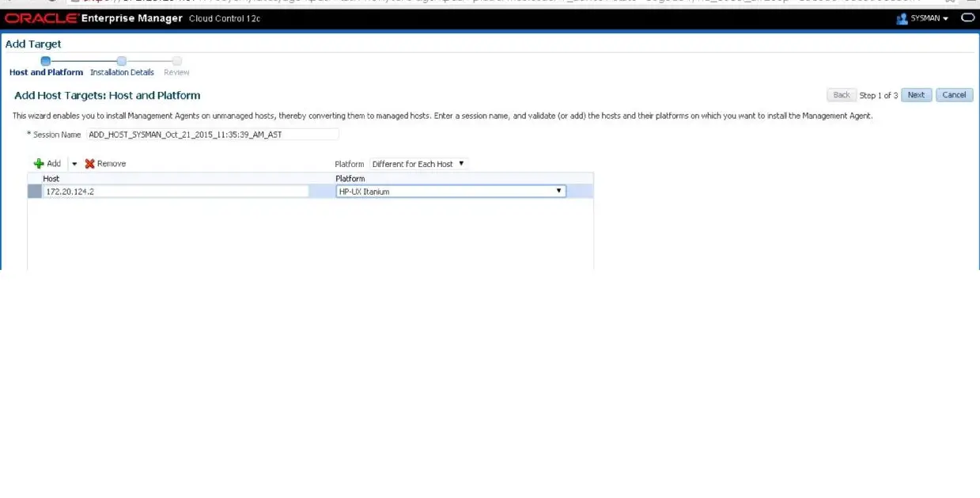This screenshot has height=498, width=980.
Task: Click the Host field containing 172.20.124.2
Action: click(176, 191)
